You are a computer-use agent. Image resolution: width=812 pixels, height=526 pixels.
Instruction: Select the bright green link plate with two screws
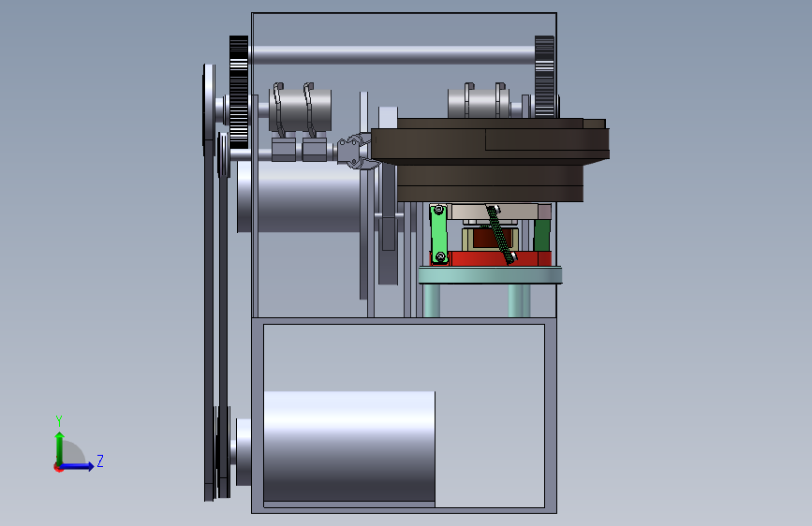pyautogui.click(x=439, y=233)
